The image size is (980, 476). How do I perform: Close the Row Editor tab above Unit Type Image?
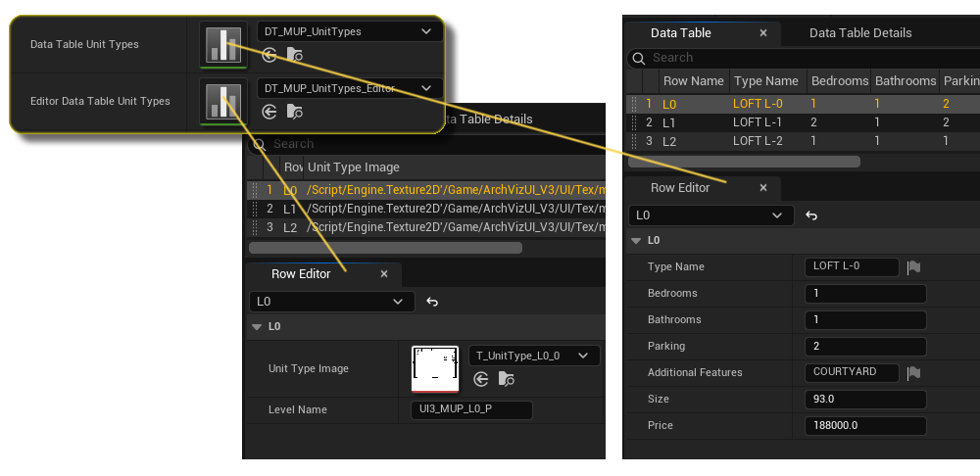[x=384, y=274]
